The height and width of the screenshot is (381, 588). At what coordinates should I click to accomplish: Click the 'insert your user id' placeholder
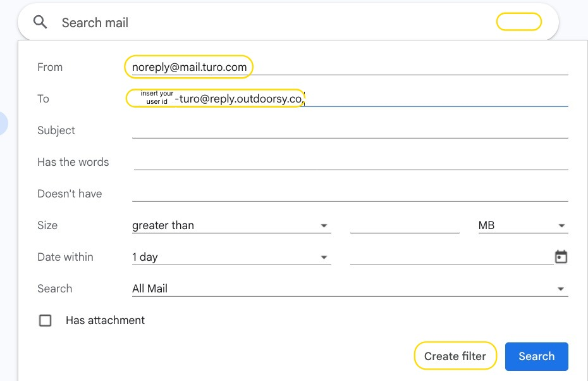156,97
